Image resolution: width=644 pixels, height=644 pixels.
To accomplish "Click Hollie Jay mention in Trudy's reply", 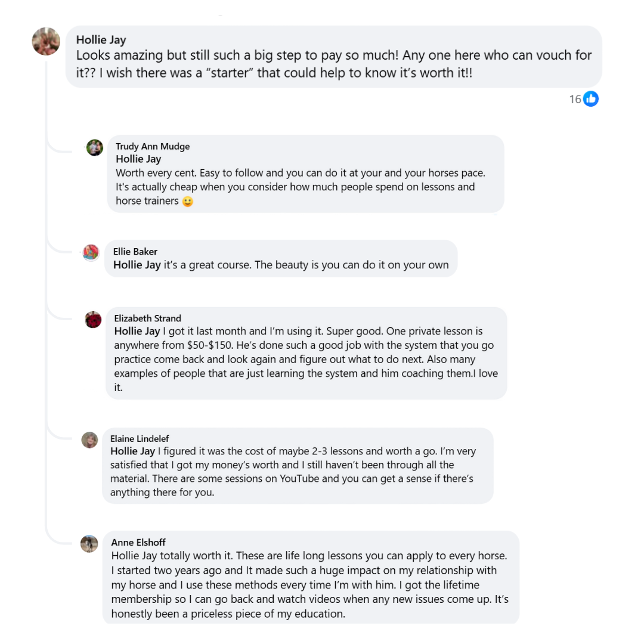I will click(x=138, y=159).
